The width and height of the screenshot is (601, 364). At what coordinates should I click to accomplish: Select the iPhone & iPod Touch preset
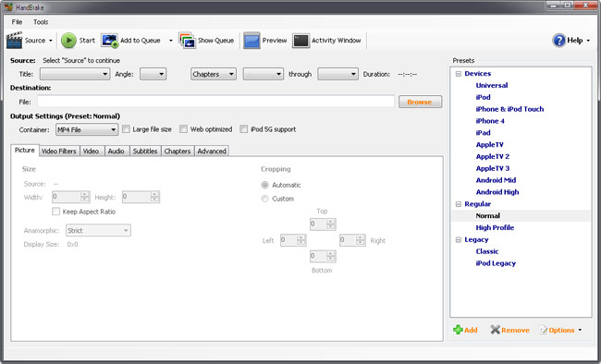(x=509, y=109)
